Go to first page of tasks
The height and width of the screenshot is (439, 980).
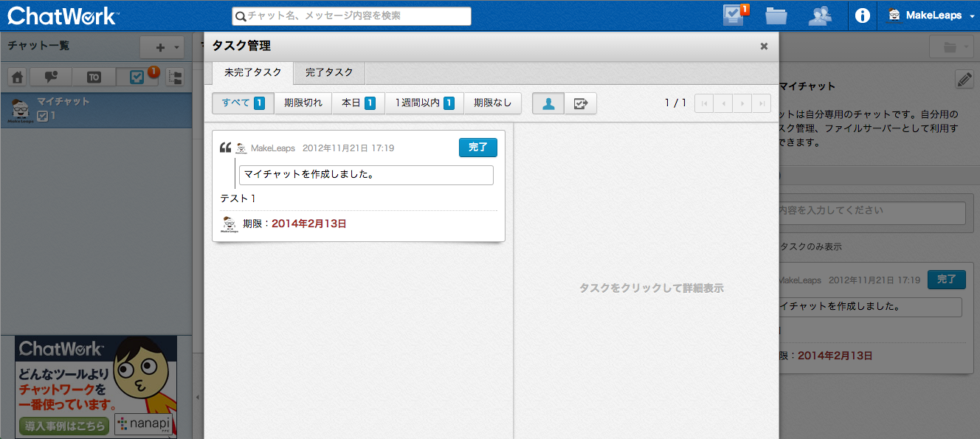704,103
